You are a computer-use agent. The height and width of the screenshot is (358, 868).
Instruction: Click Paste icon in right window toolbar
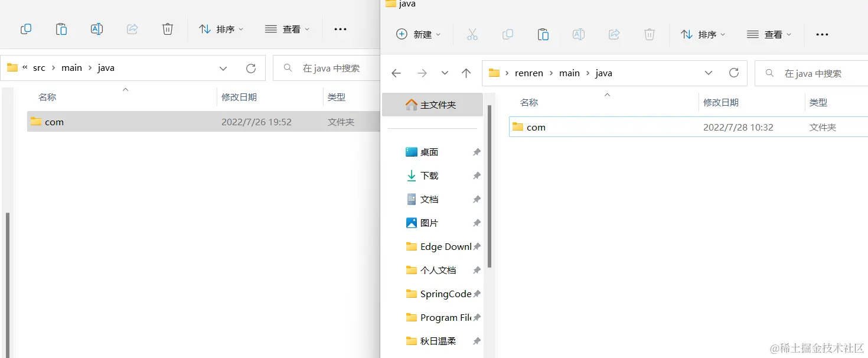(x=543, y=34)
